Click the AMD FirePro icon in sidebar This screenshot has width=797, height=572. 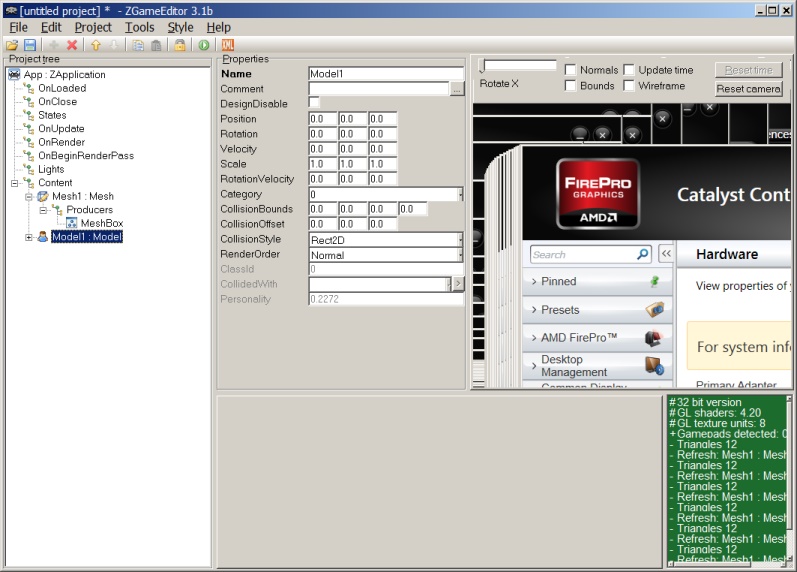click(655, 338)
